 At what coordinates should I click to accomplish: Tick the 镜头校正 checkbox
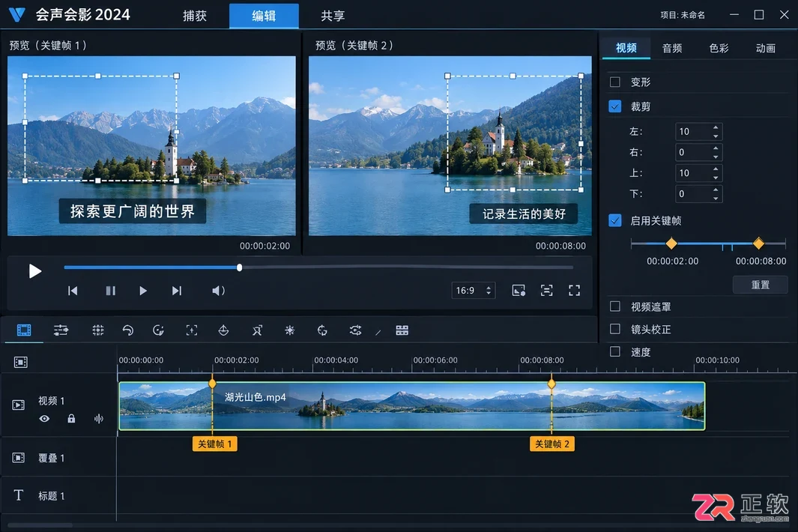coord(614,329)
